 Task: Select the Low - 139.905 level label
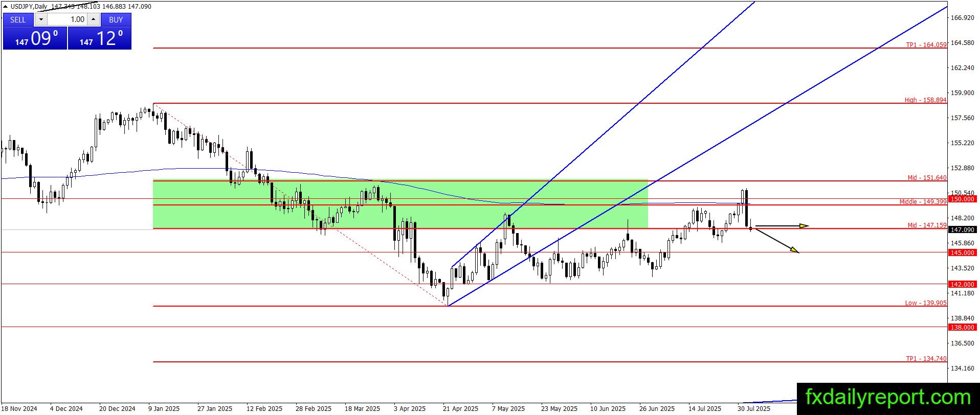[x=926, y=303]
